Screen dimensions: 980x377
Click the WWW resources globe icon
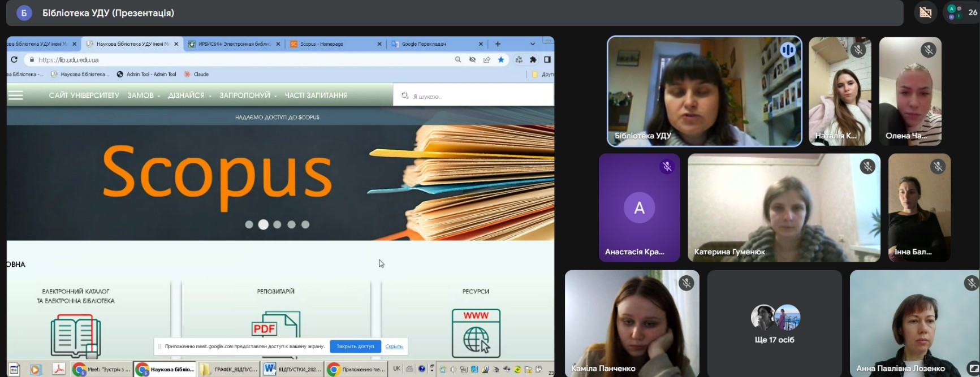(x=476, y=333)
